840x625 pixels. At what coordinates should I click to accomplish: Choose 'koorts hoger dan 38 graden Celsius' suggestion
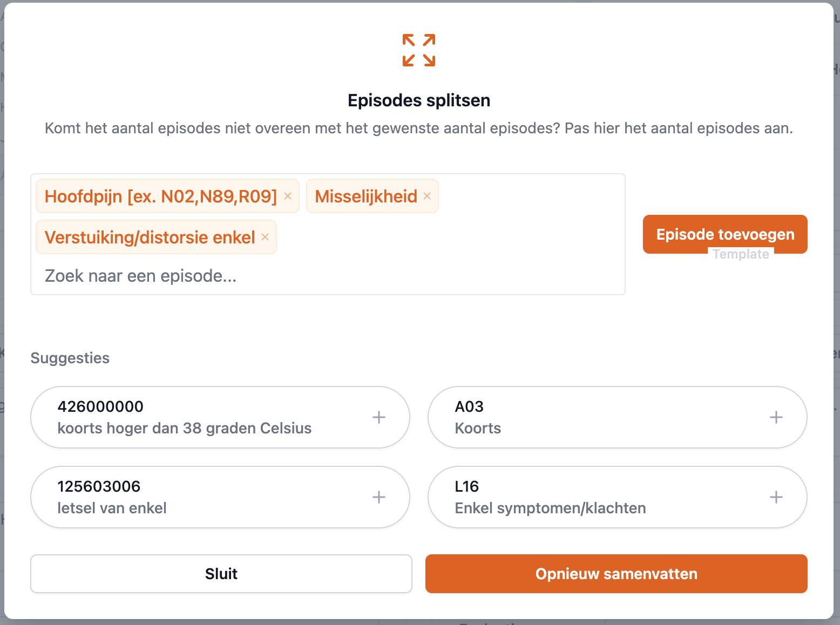(184, 429)
